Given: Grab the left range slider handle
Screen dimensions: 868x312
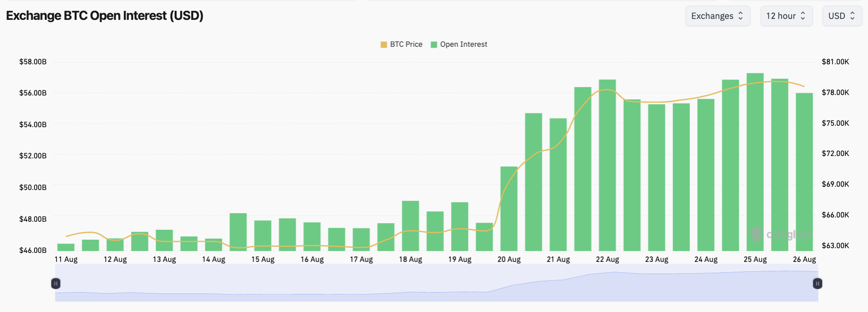Looking at the screenshot, I should (x=56, y=284).
